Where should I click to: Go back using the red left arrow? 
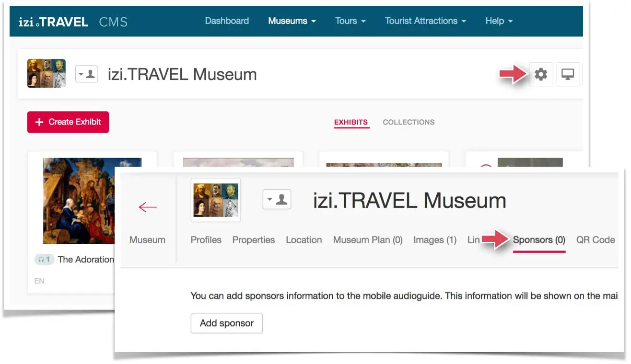pyautogui.click(x=147, y=207)
